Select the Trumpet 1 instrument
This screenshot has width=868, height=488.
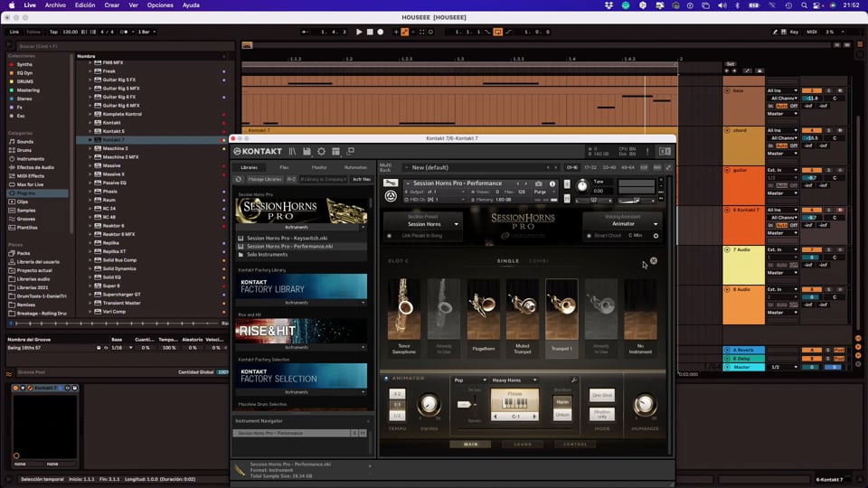point(561,316)
